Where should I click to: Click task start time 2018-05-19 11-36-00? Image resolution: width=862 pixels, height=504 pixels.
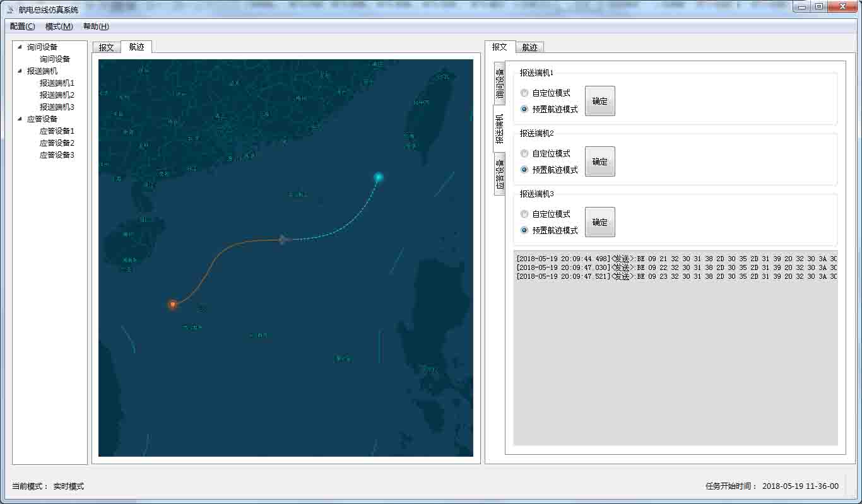click(800, 486)
